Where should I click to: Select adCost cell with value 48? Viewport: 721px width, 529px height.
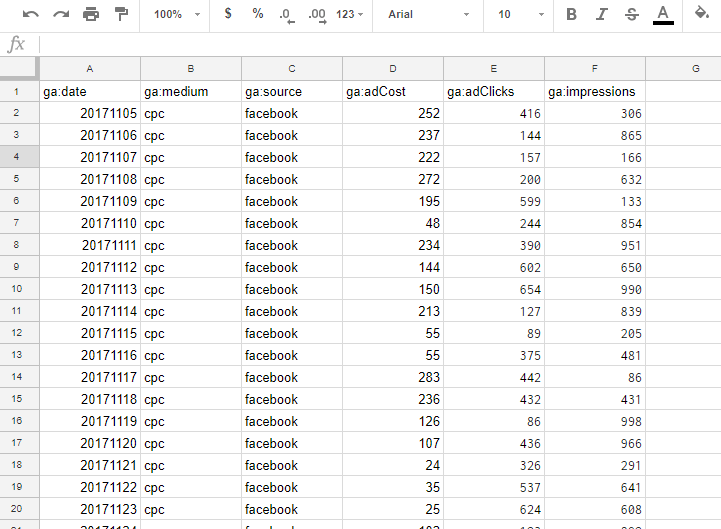click(393, 223)
